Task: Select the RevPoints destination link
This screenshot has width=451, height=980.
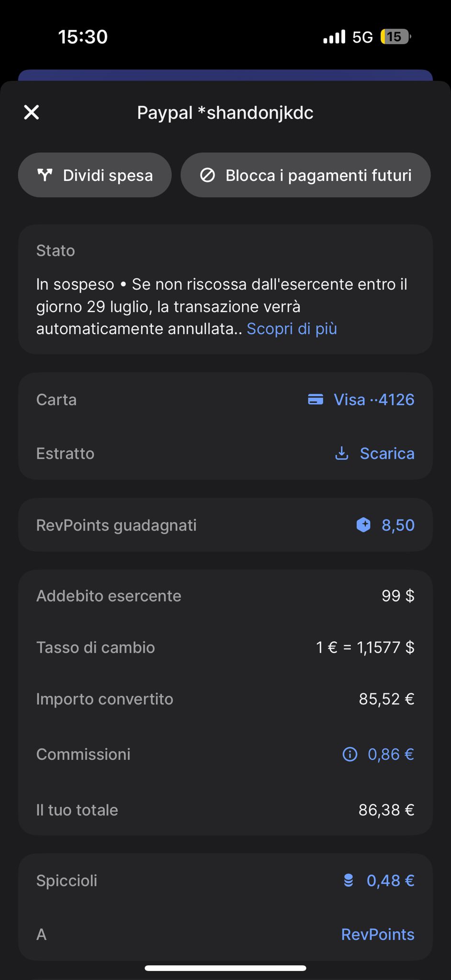Action: pos(377,934)
